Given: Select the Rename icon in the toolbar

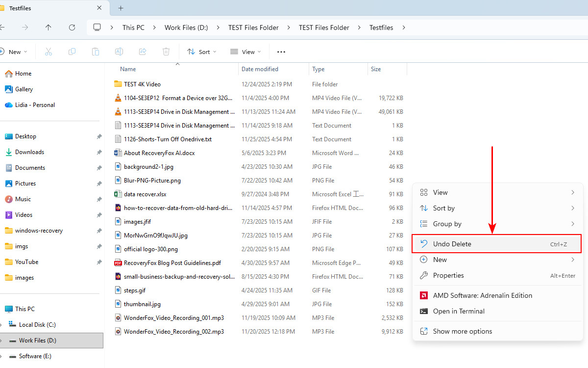Looking at the screenshot, I should (x=119, y=51).
